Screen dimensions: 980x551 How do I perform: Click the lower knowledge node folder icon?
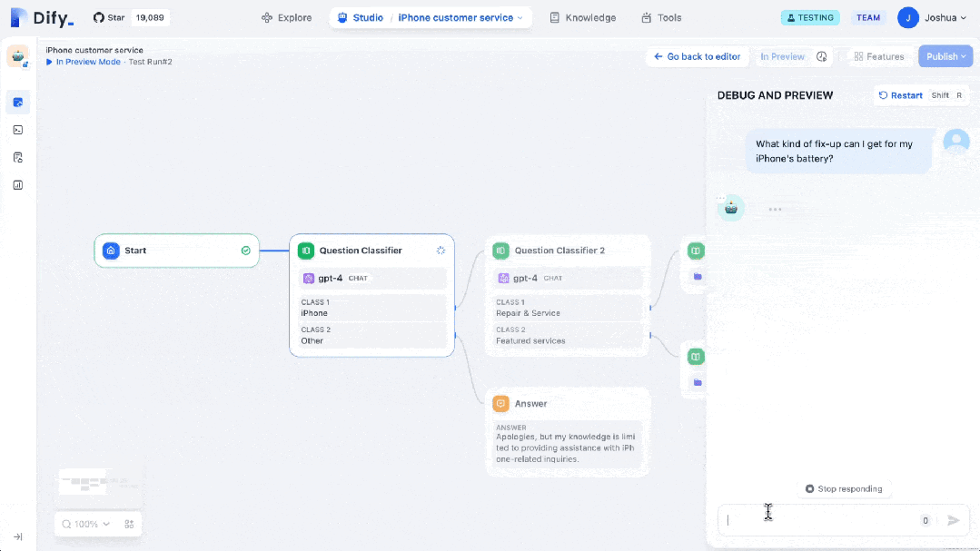pyautogui.click(x=698, y=382)
